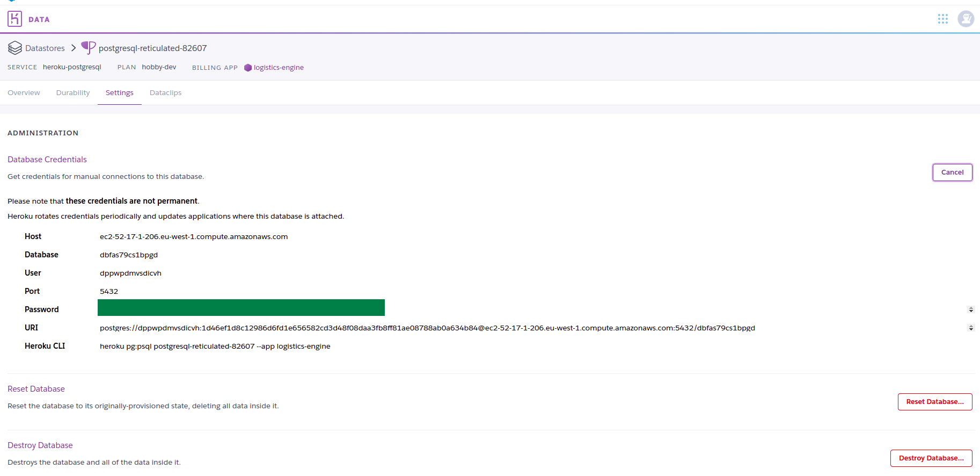
Task: Open the user account avatar menu
Action: point(966,19)
